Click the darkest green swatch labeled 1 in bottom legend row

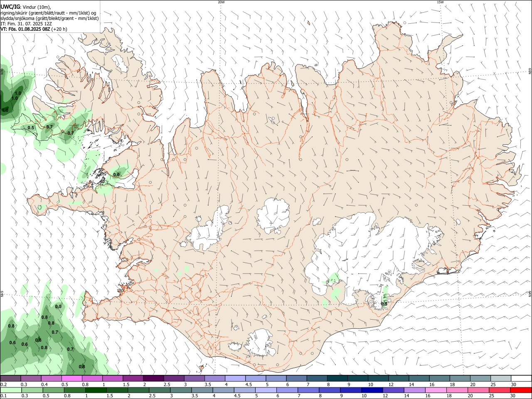pos(96,390)
